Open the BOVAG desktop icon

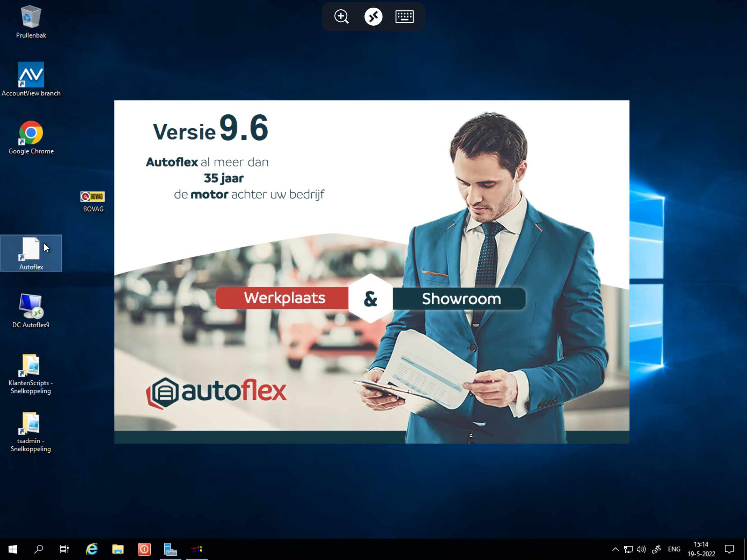[93, 202]
